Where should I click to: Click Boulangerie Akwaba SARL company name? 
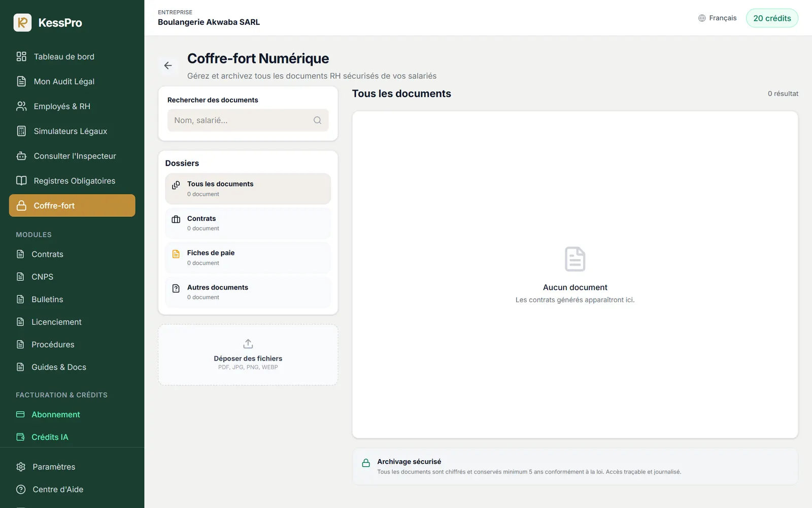(209, 22)
